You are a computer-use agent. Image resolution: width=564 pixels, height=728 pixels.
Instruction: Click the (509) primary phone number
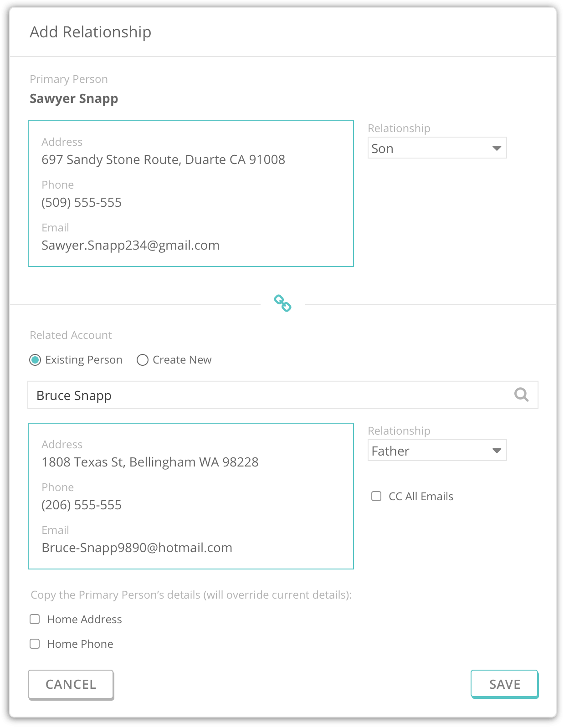82,202
